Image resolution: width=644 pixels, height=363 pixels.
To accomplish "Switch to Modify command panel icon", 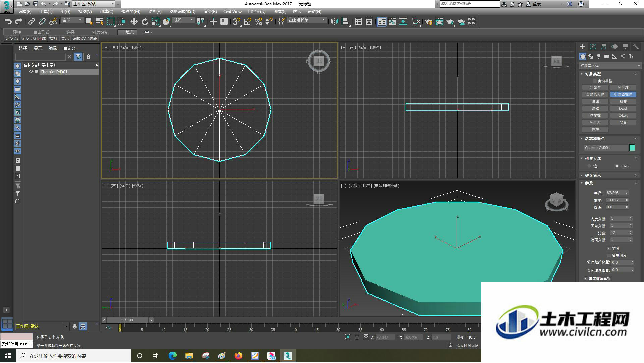I will pyautogui.click(x=593, y=47).
